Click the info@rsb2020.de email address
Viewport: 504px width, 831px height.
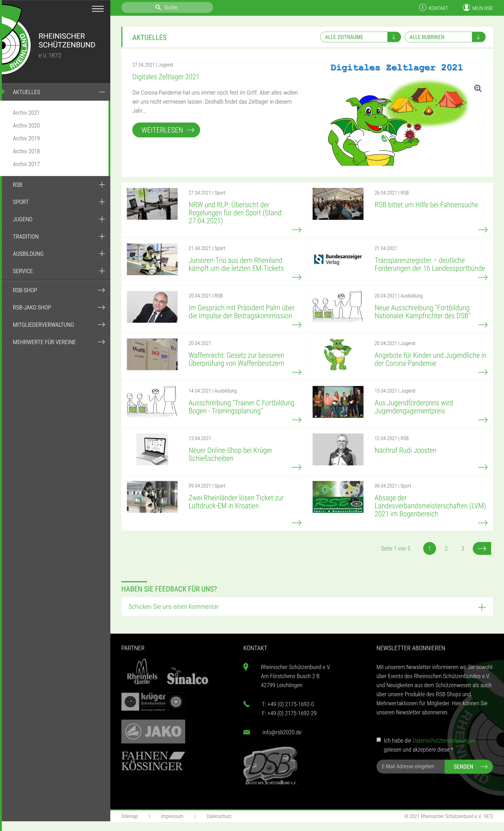tap(282, 732)
